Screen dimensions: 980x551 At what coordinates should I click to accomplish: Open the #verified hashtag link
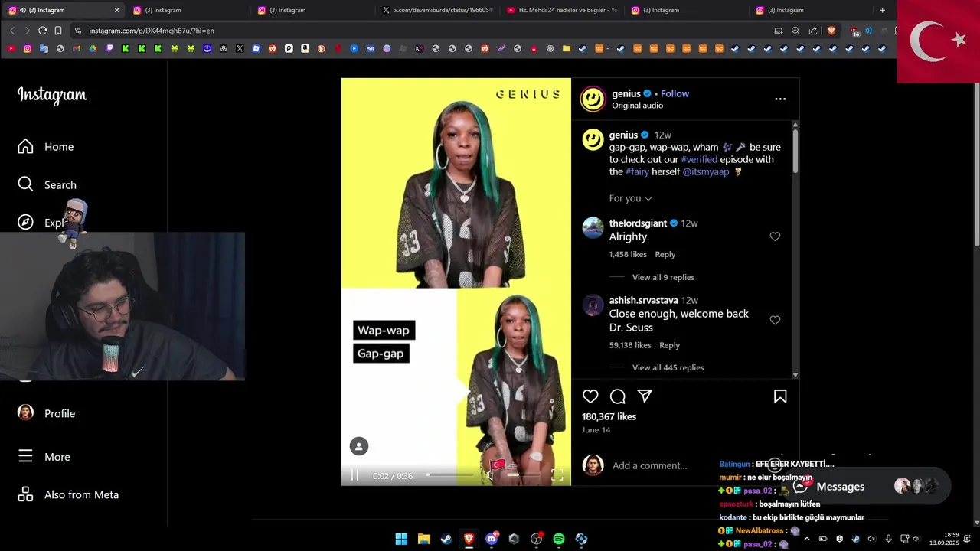(x=699, y=159)
